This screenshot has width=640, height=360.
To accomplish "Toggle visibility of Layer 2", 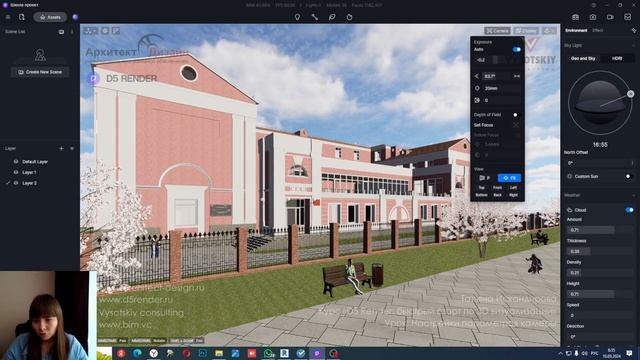I will click(x=16, y=183).
